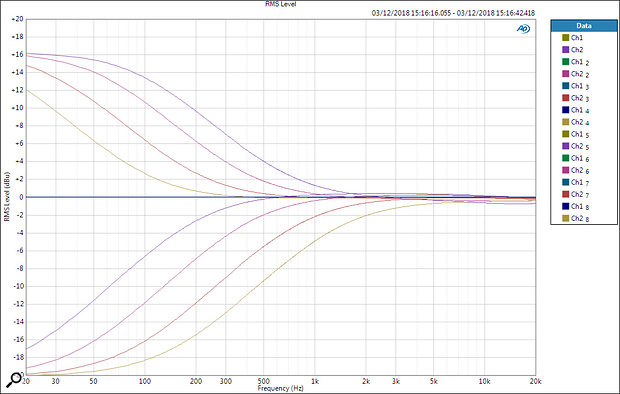
Task: Click the RMS Level graph title
Action: click(x=280, y=4)
